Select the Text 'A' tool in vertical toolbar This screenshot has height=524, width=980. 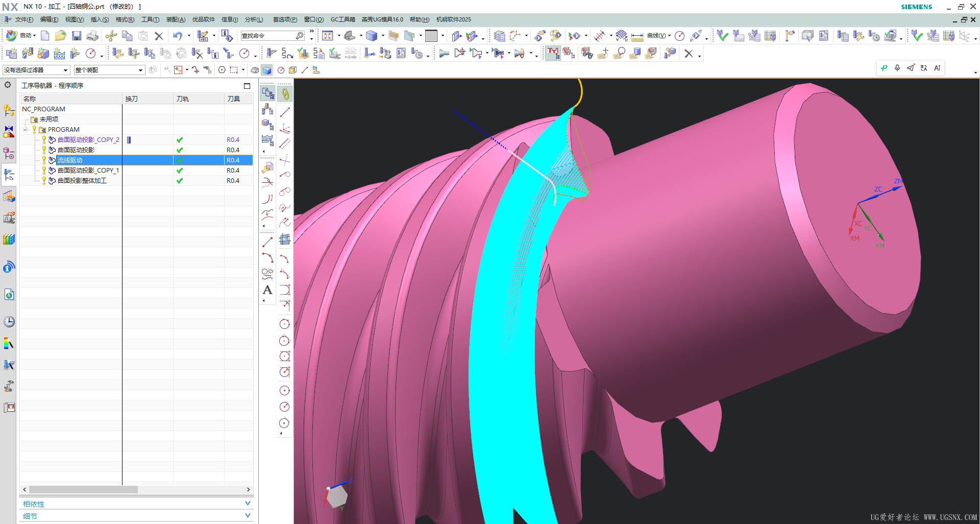267,290
